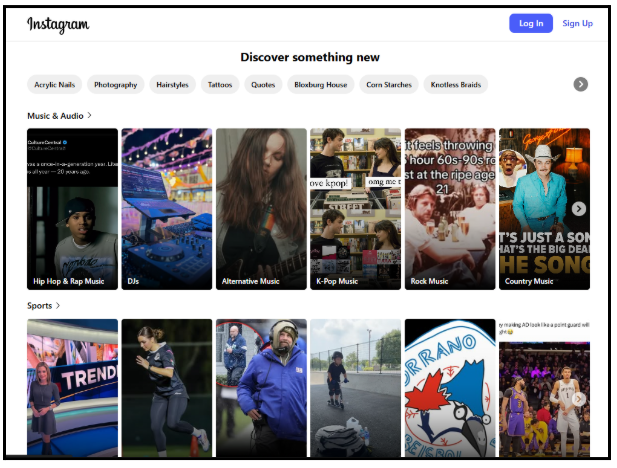Open the Sports section heading
Image resolution: width=617 pixels, height=468 pixels.
tap(39, 305)
